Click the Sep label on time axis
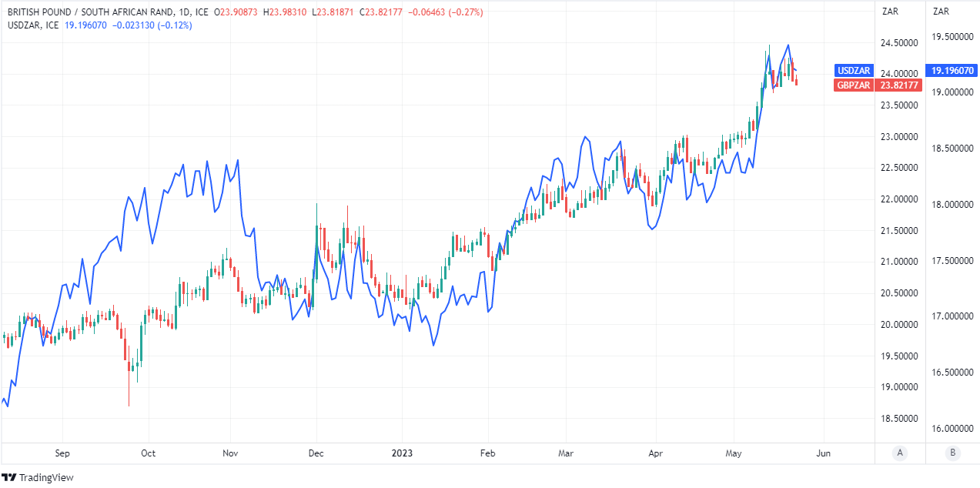980x488 pixels. [x=62, y=453]
